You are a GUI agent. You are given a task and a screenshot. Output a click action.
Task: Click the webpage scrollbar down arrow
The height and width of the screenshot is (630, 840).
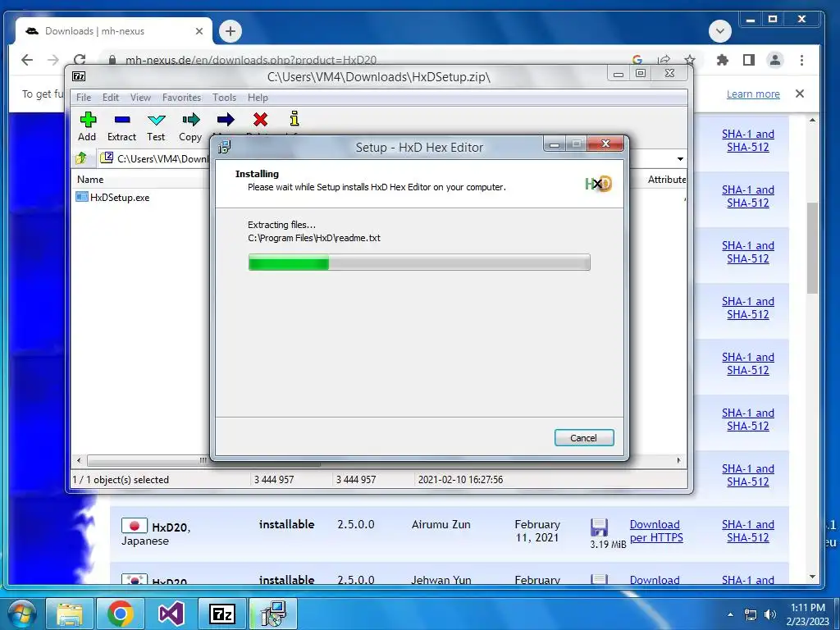click(813, 577)
